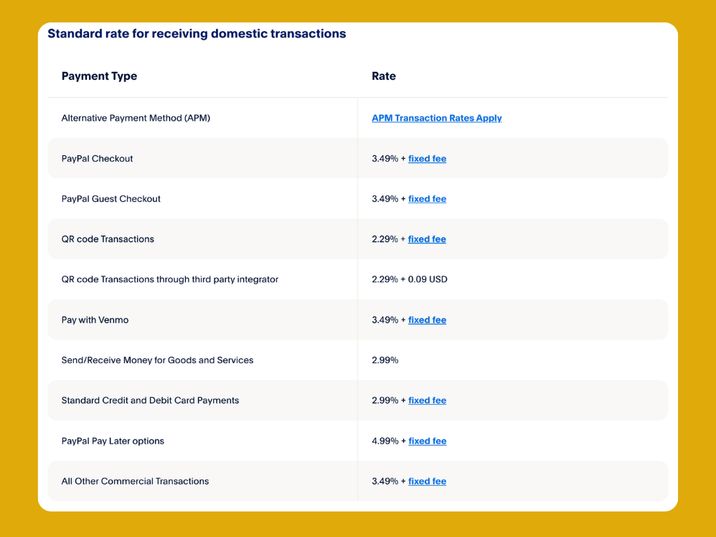Click the 'Pay with Venmo' cell
716x537 pixels.
click(95, 320)
